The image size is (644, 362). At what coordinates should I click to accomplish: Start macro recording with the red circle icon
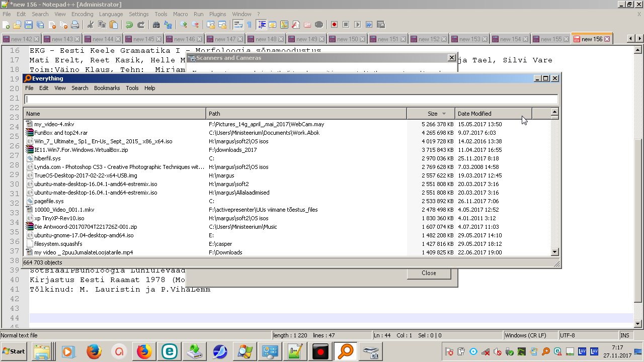pos(334,25)
